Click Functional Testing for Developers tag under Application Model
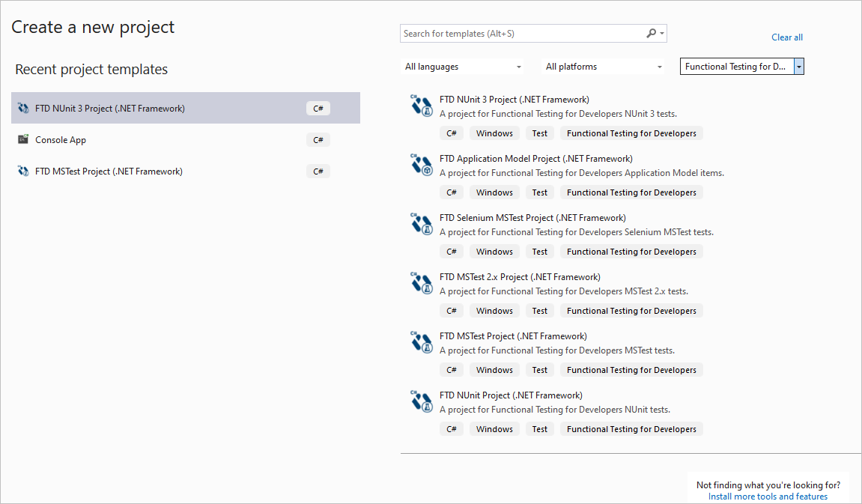The width and height of the screenshot is (862, 504). tap(631, 192)
